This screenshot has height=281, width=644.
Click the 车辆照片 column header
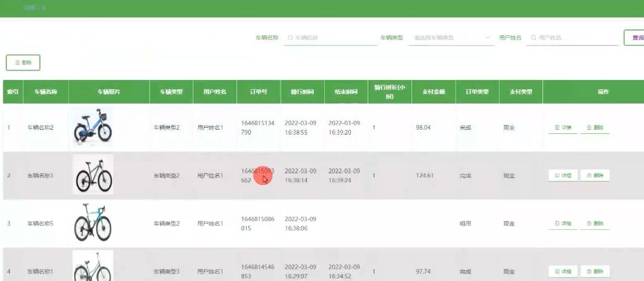click(x=109, y=92)
